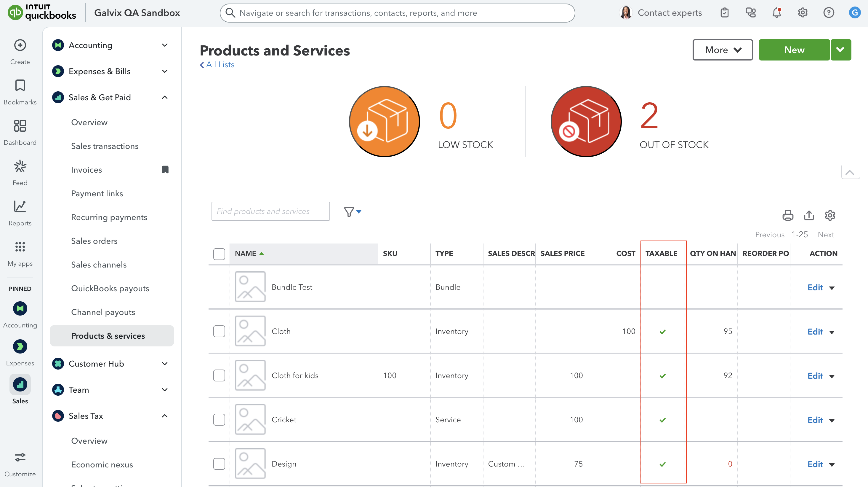The height and width of the screenshot is (487, 868).
Task: Click the Help question mark icon
Action: point(828,13)
